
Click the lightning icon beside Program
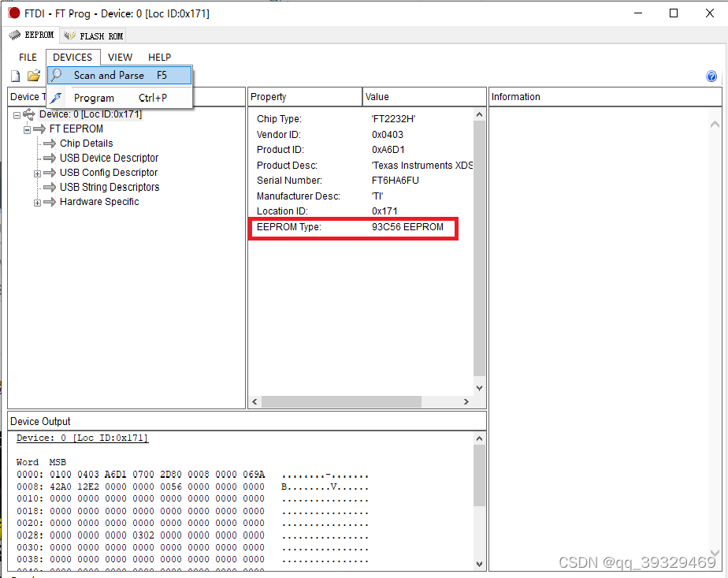click(56, 98)
